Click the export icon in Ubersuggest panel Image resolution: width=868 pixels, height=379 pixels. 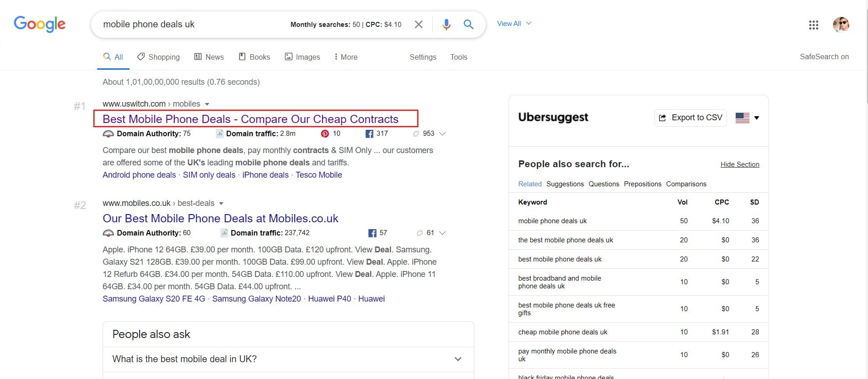point(663,118)
